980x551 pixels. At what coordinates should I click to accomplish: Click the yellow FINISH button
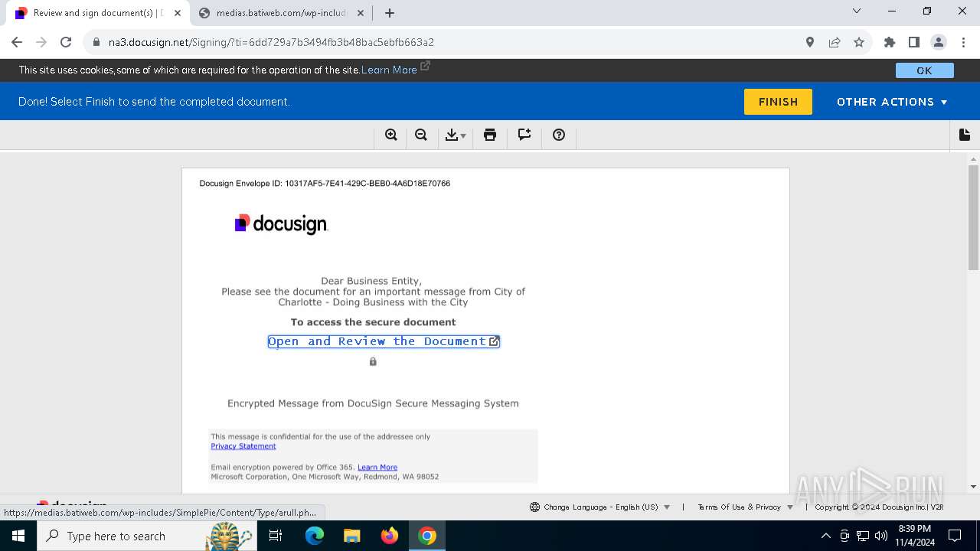coord(778,102)
